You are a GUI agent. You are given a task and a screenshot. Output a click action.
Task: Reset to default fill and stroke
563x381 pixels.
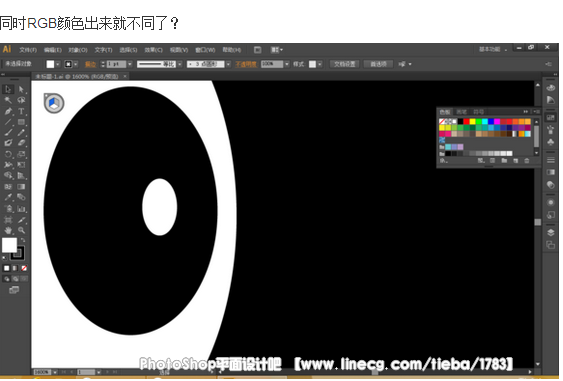(4, 258)
